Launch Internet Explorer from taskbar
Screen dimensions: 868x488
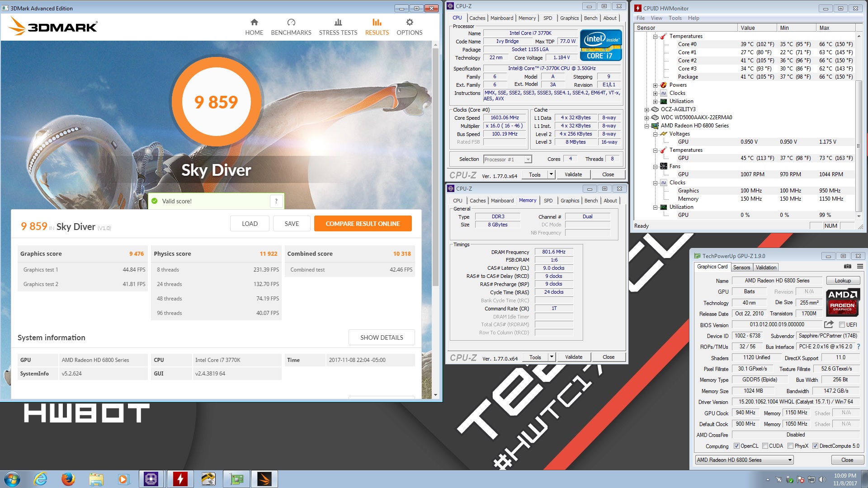click(40, 479)
